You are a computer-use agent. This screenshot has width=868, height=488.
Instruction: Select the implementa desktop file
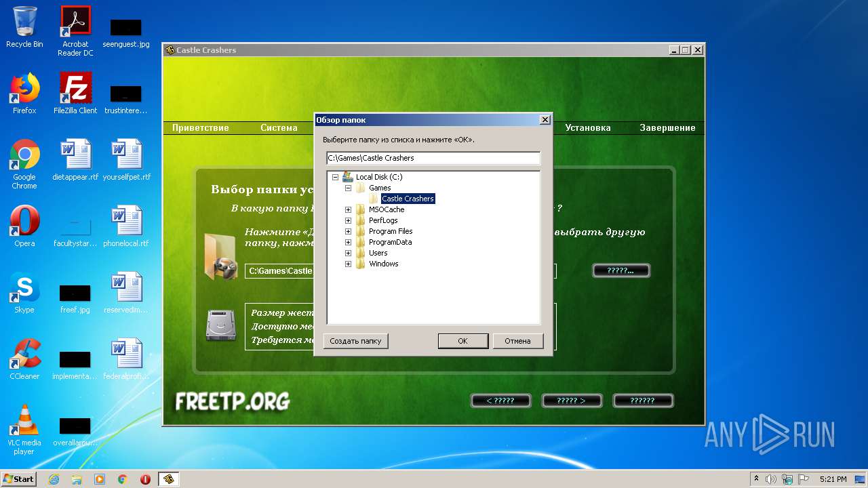pos(75,365)
